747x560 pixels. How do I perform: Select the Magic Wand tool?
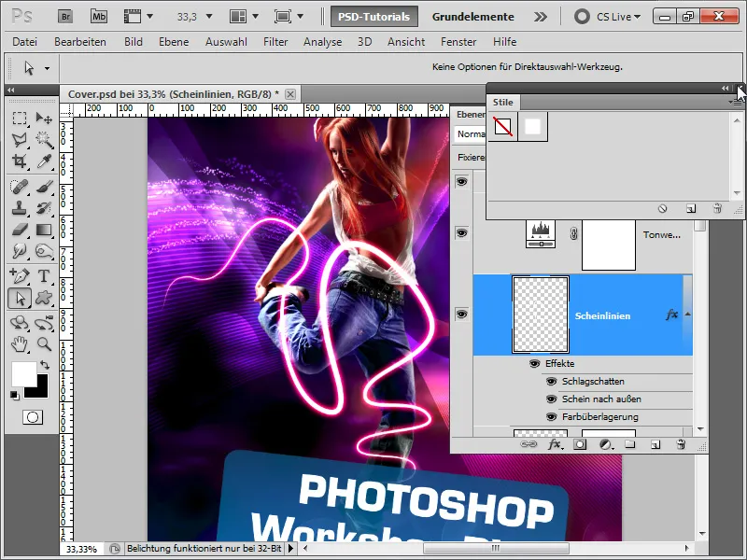coord(44,139)
